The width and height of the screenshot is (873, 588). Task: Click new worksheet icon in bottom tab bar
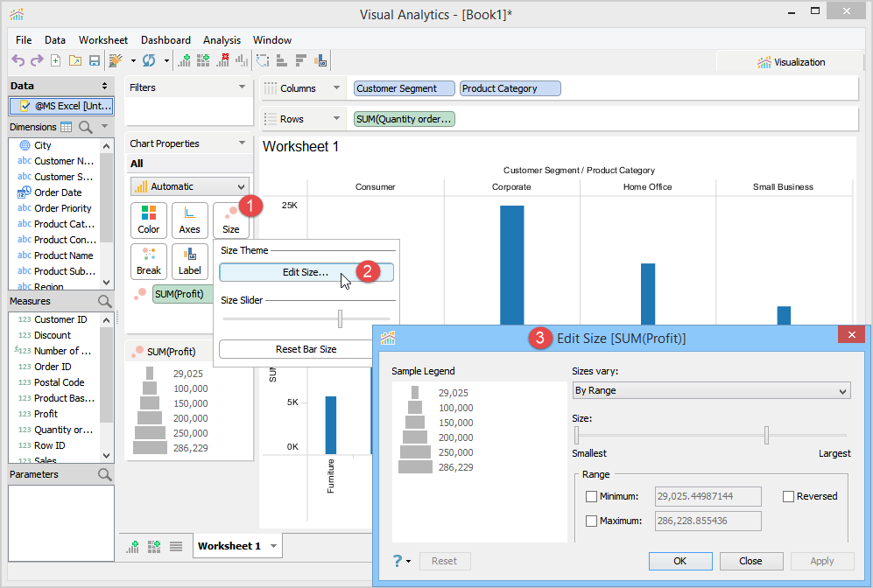coord(133,546)
